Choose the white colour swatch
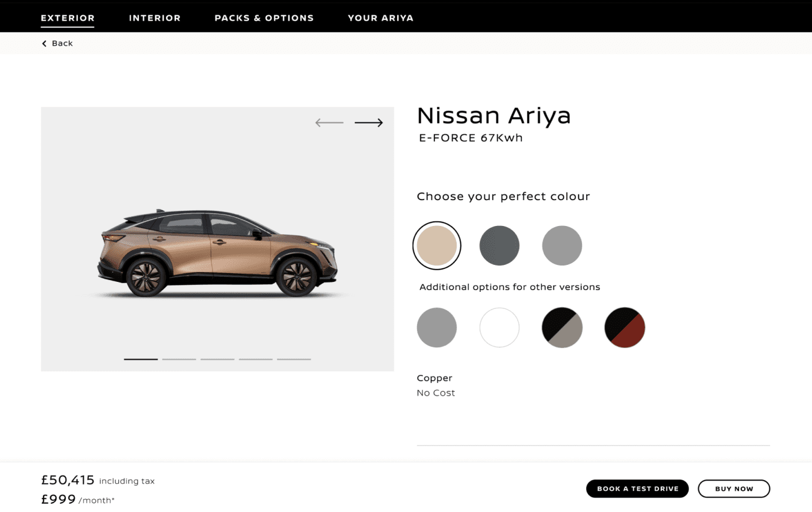Image resolution: width=812 pixels, height=512 pixels. tap(500, 327)
